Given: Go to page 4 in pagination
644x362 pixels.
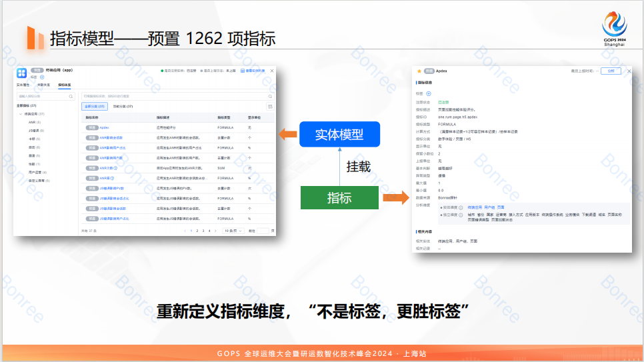Looking at the screenshot, I should [209, 231].
